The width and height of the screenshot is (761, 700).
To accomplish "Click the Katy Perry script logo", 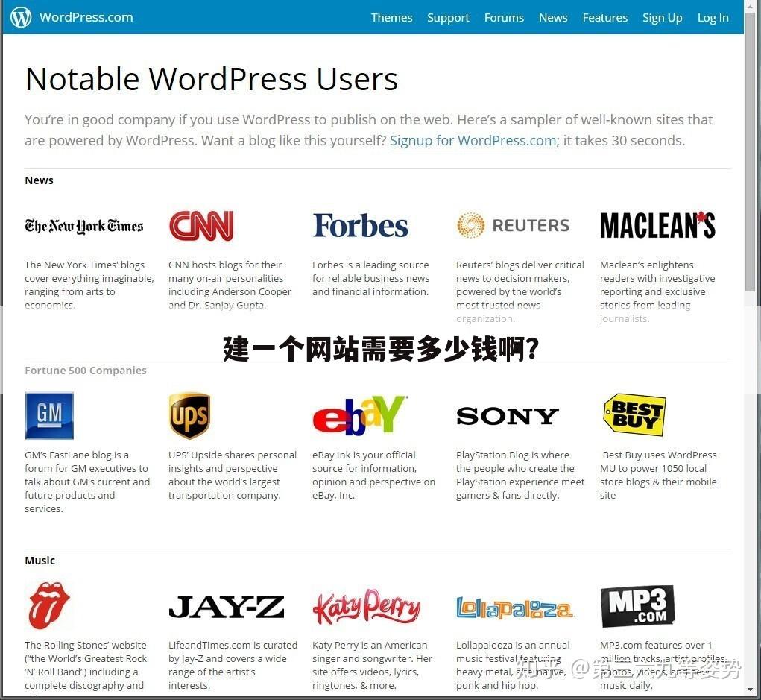I will click(x=367, y=607).
